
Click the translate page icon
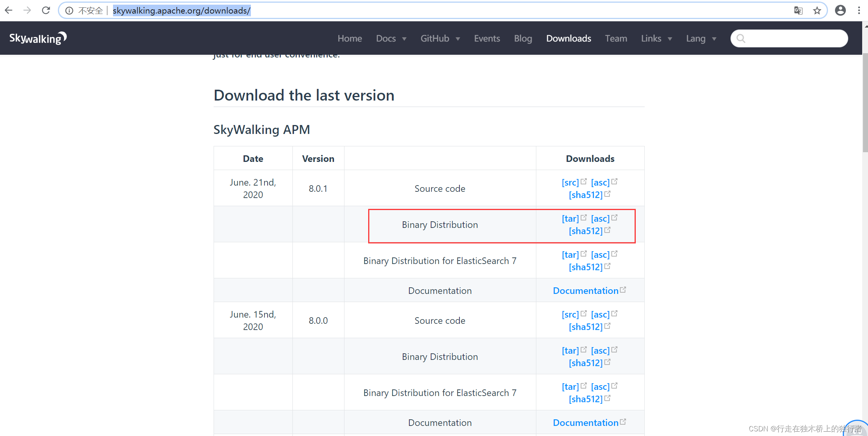798,10
